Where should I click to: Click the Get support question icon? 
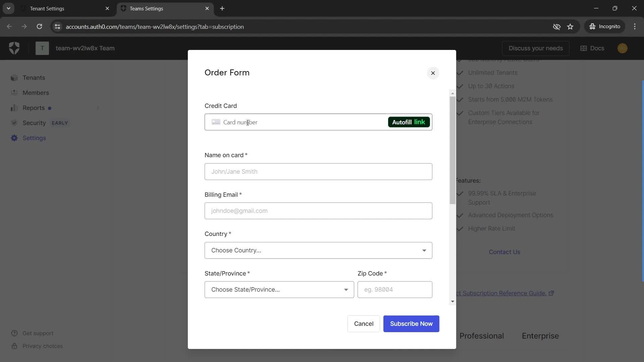[x=14, y=334]
